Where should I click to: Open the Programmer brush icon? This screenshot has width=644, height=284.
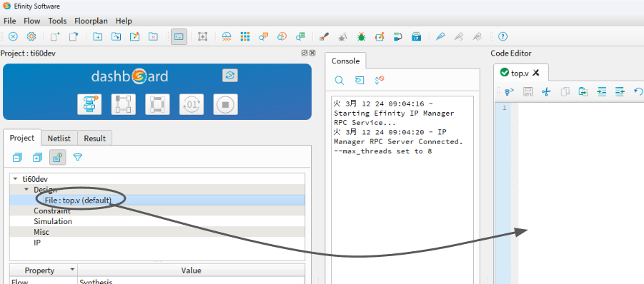325,36
